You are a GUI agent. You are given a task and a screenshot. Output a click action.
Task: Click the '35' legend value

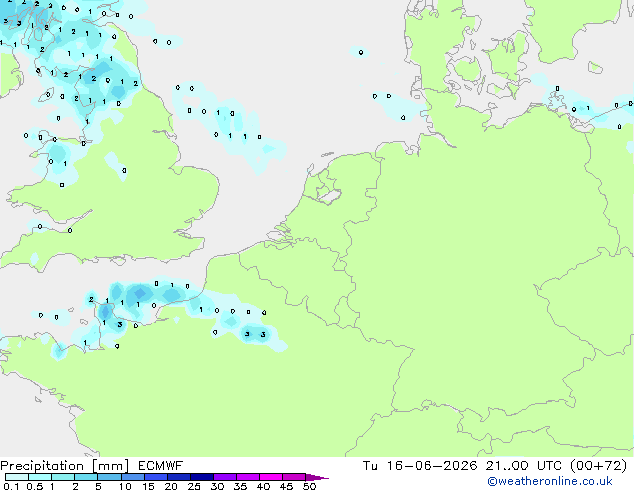(x=240, y=486)
